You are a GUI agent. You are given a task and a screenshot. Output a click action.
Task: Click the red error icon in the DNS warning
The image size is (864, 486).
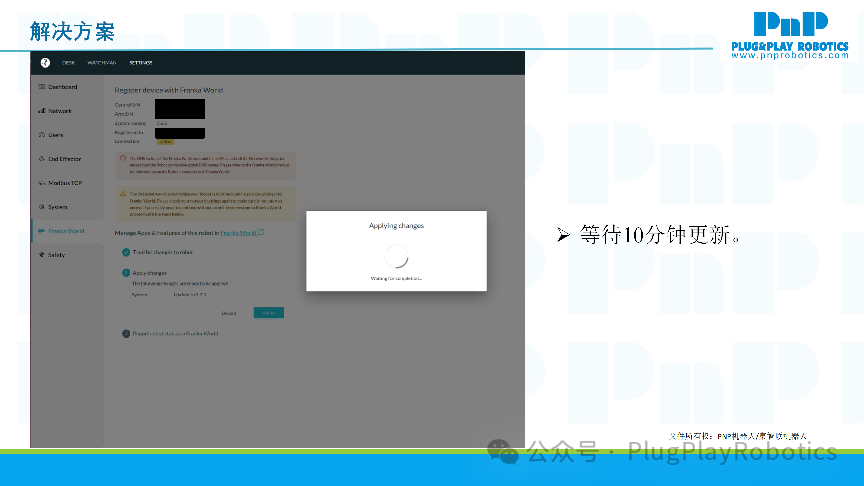(x=123, y=158)
